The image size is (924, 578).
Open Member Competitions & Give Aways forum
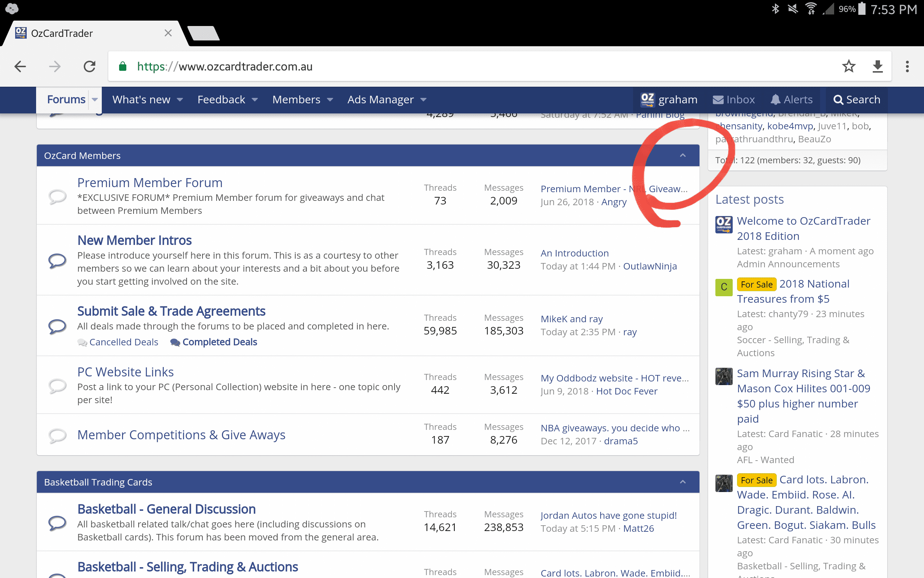[x=181, y=435]
